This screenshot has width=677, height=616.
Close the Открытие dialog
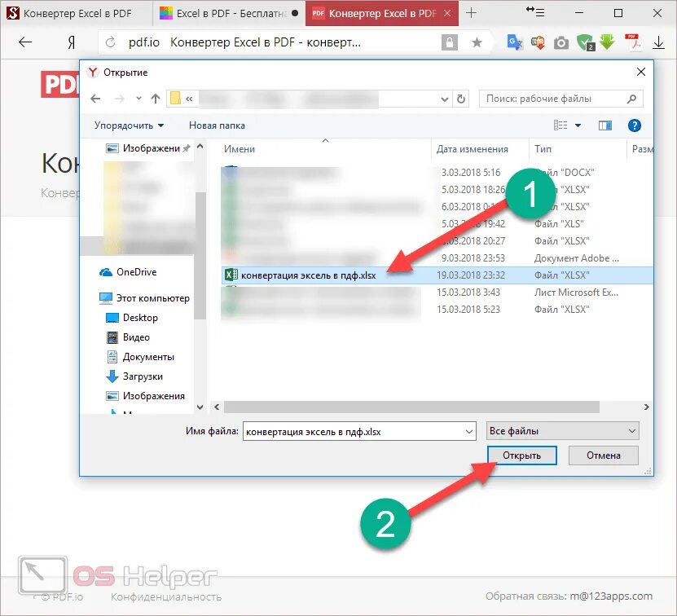[641, 72]
